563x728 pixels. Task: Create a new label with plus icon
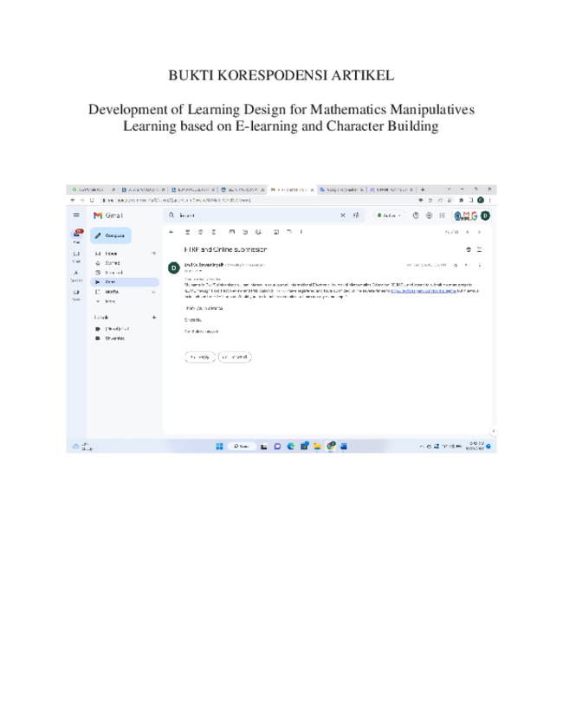[x=154, y=318]
